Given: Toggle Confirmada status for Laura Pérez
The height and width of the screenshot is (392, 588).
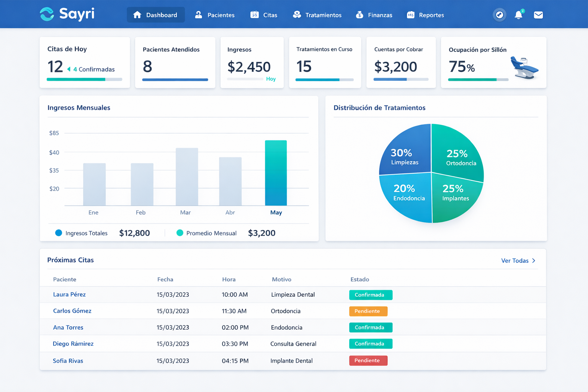Looking at the screenshot, I should [x=370, y=295].
